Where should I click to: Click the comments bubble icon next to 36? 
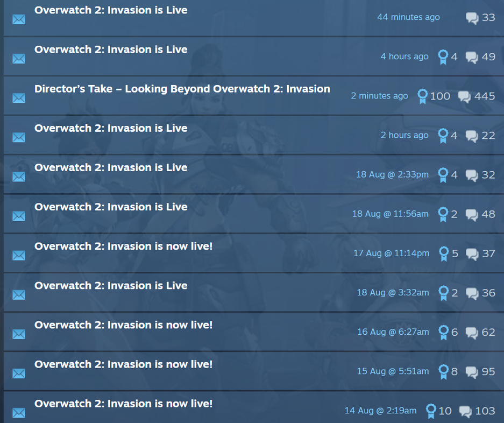pyautogui.click(x=472, y=294)
